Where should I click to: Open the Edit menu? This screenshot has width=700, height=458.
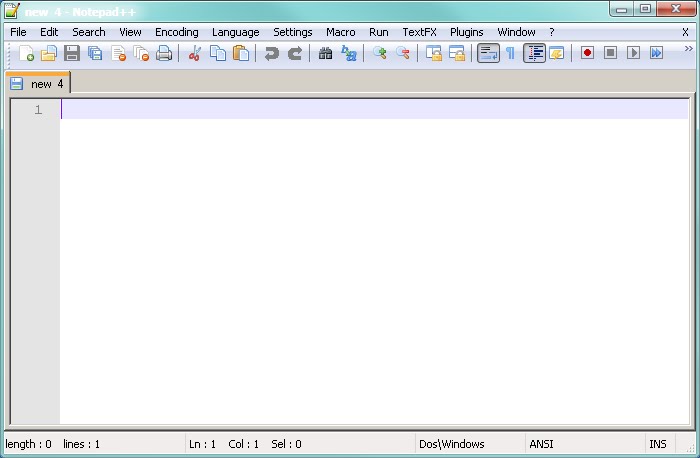coord(49,32)
